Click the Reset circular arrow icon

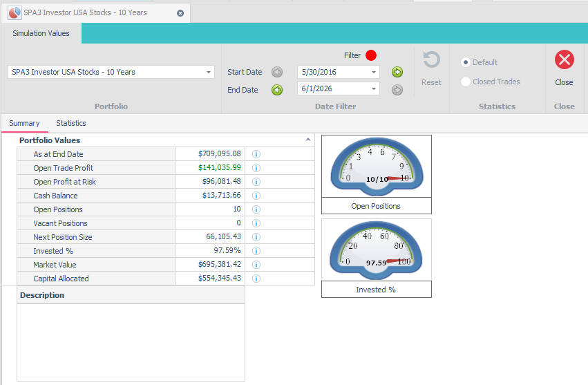431,59
